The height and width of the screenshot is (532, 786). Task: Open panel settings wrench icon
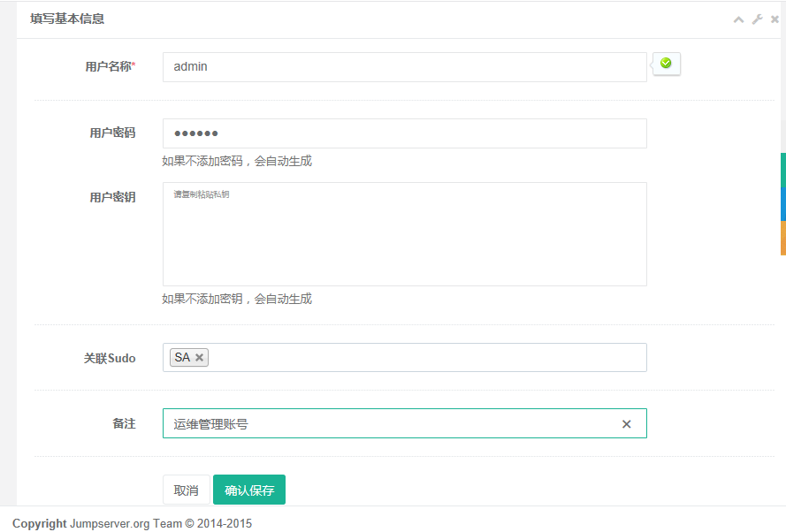pos(757,19)
